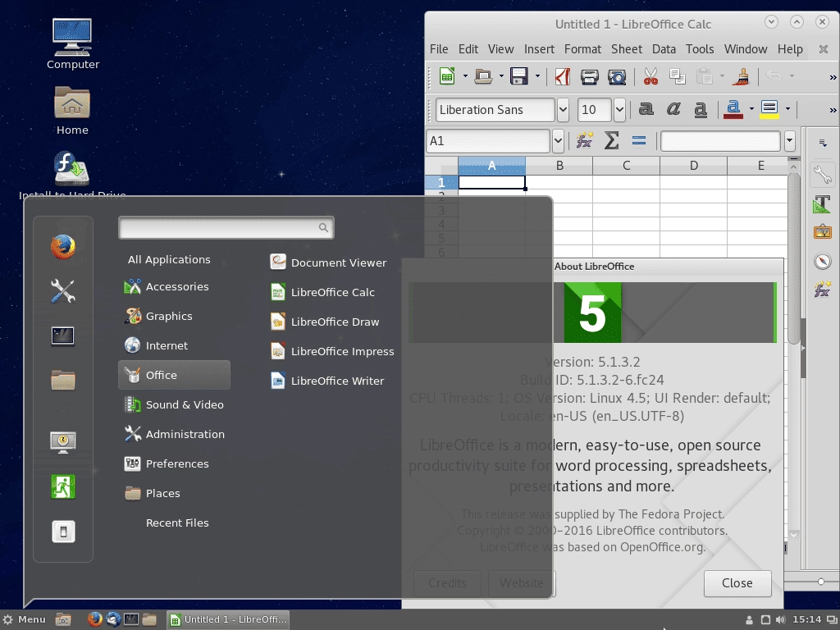Click the Shut Down icon in menu

(x=63, y=532)
